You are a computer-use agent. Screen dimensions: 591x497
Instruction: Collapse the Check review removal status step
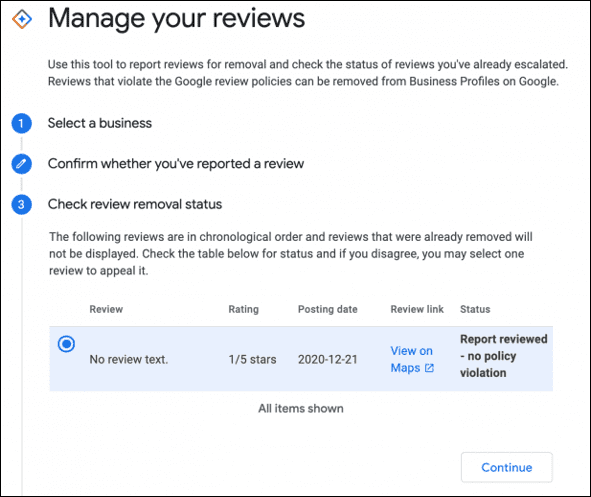point(135,204)
